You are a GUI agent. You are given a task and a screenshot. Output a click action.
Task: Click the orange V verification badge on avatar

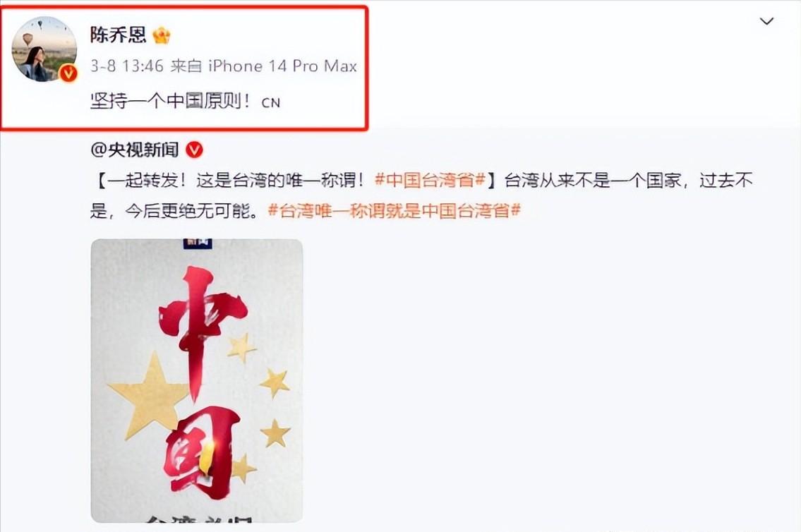pos(68,73)
